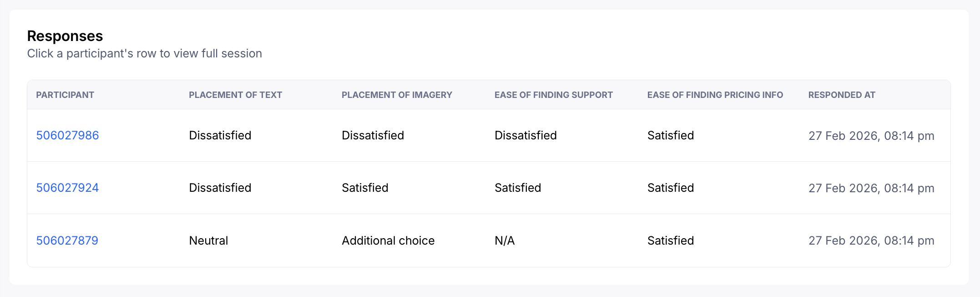Click first row's Placement of Text Dissatisfied
This screenshot has width=980, height=297.
[x=220, y=135]
